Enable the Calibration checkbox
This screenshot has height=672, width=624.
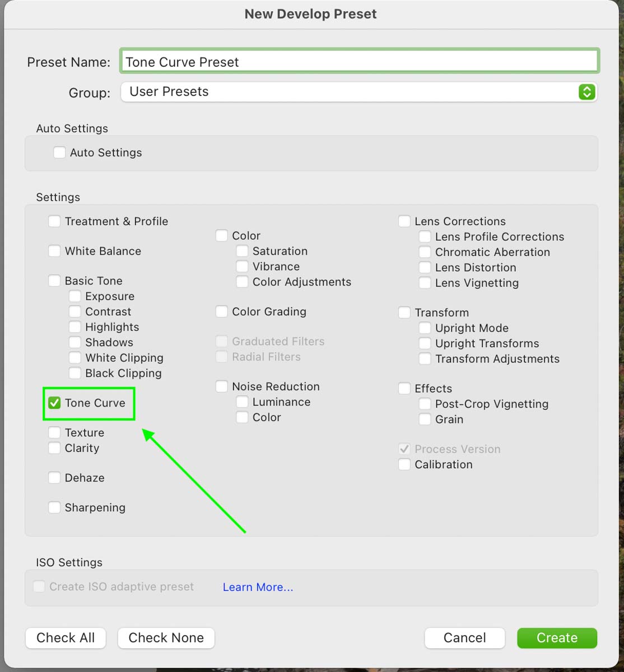[404, 464]
